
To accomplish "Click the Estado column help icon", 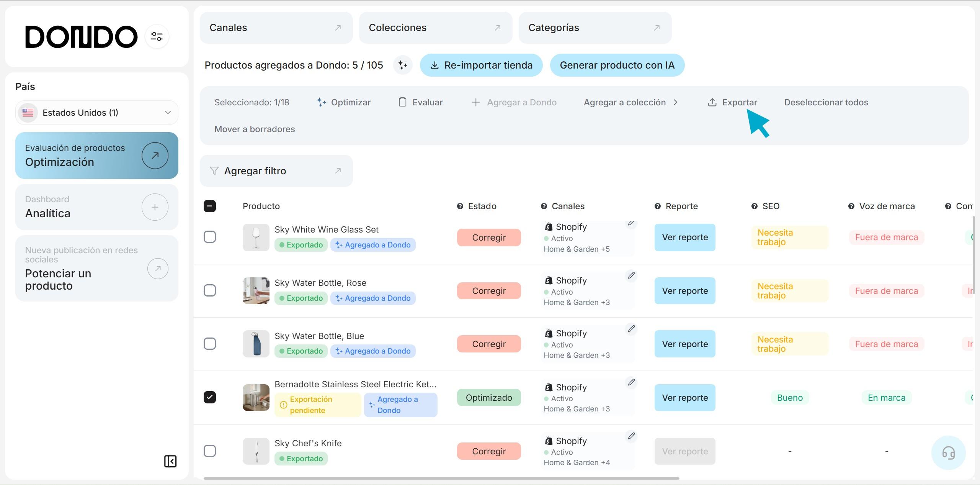I will 460,206.
